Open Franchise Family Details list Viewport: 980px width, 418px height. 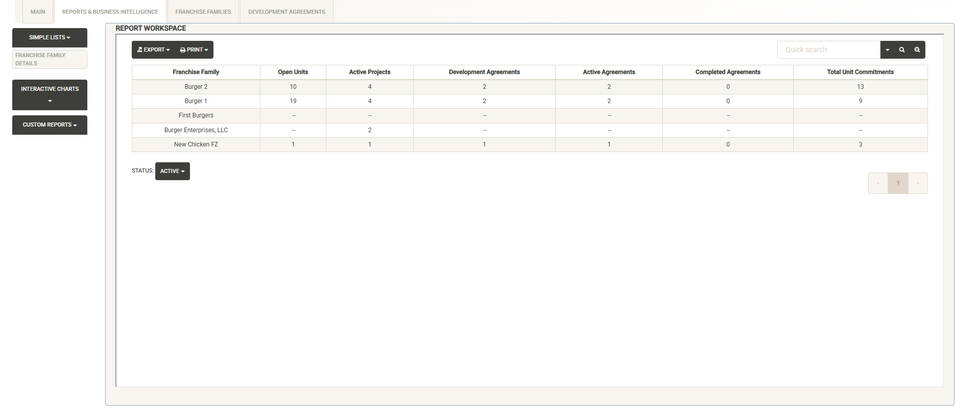click(x=50, y=59)
